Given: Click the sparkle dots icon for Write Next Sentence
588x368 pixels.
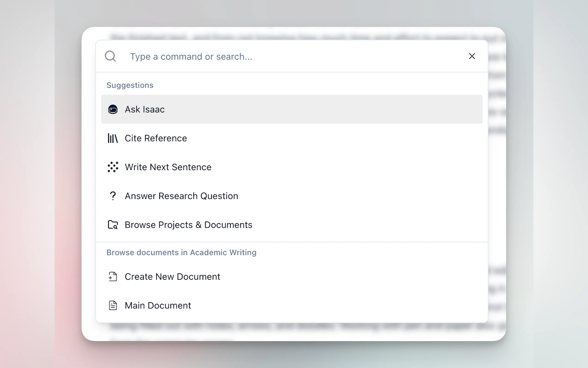Looking at the screenshot, I should tap(113, 167).
